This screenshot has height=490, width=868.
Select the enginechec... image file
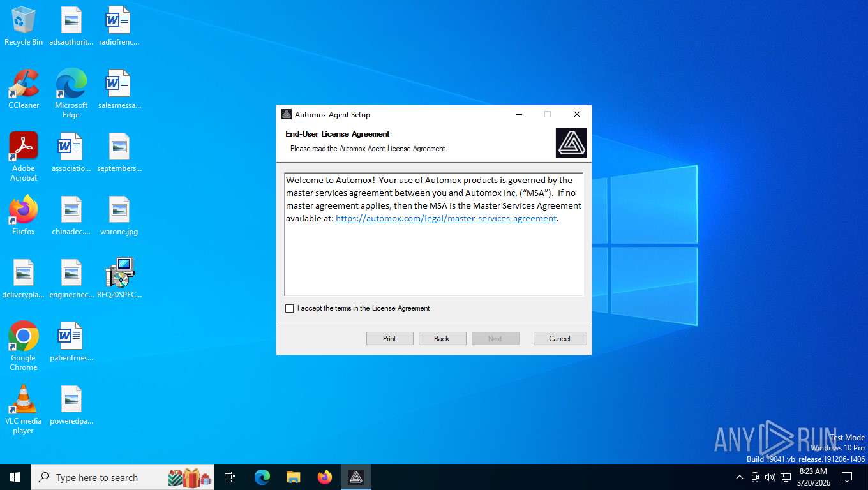71,279
